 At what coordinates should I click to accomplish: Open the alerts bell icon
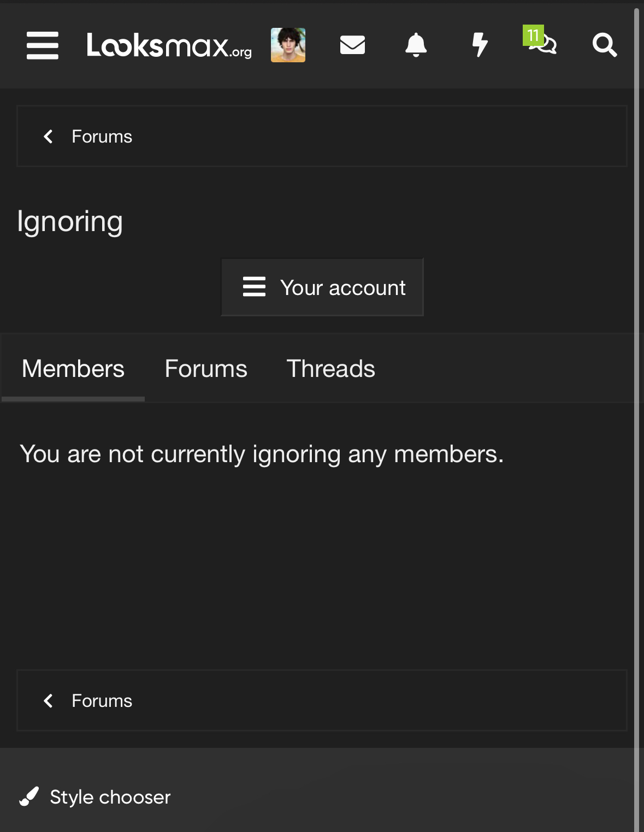click(x=416, y=45)
